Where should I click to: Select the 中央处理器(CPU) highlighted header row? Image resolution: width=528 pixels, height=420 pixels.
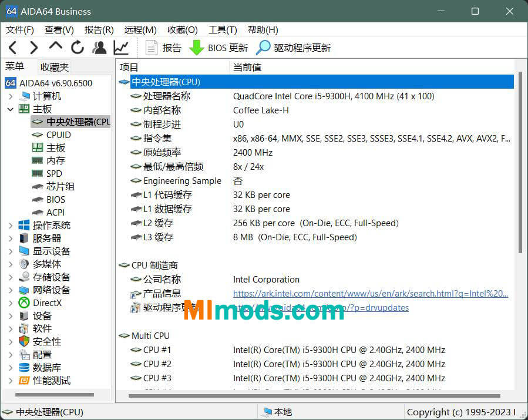pyautogui.click(x=322, y=82)
